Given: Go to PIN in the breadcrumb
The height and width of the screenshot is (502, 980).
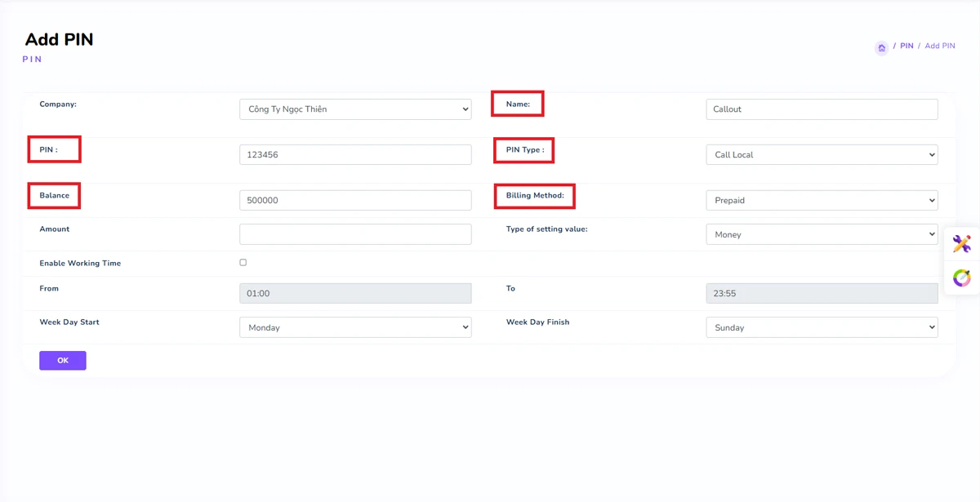Looking at the screenshot, I should click(906, 47).
